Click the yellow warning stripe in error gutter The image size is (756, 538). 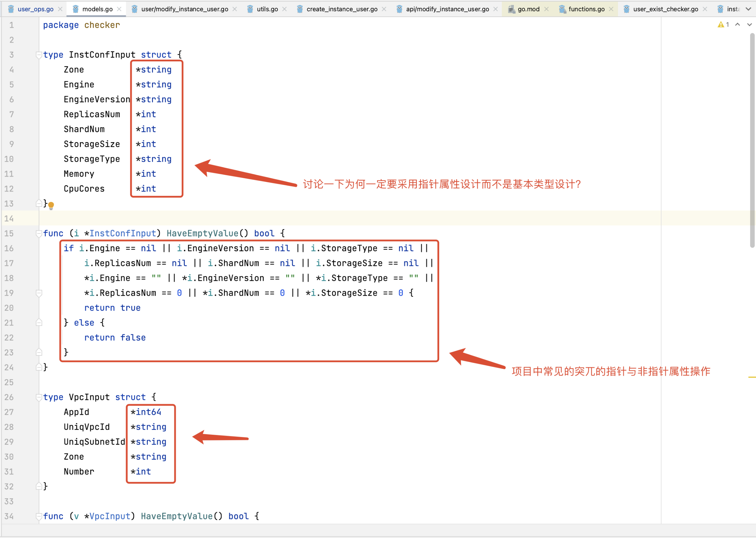pyautogui.click(x=752, y=377)
